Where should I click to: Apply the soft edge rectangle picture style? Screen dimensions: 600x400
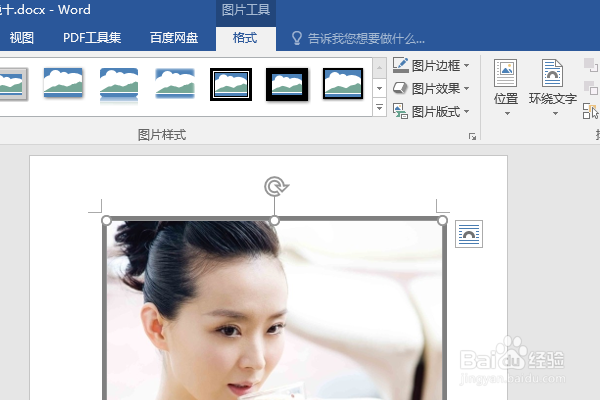pyautogui.click(x=175, y=83)
